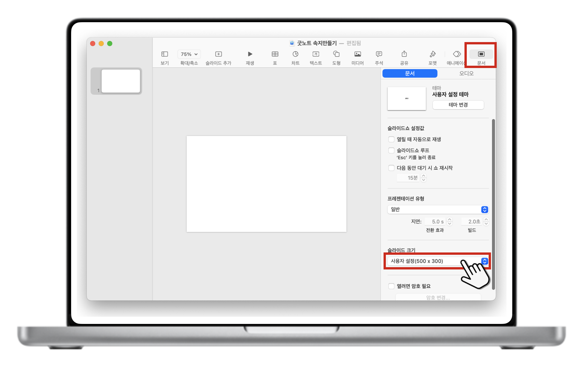Open the Chart (차트) icon menu
Screen dimensions: 588x366
(295, 54)
